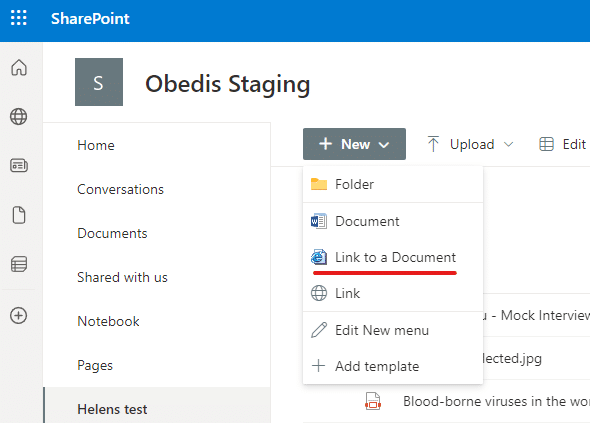
Task: Choose Add template from menu
Action: tap(393, 366)
